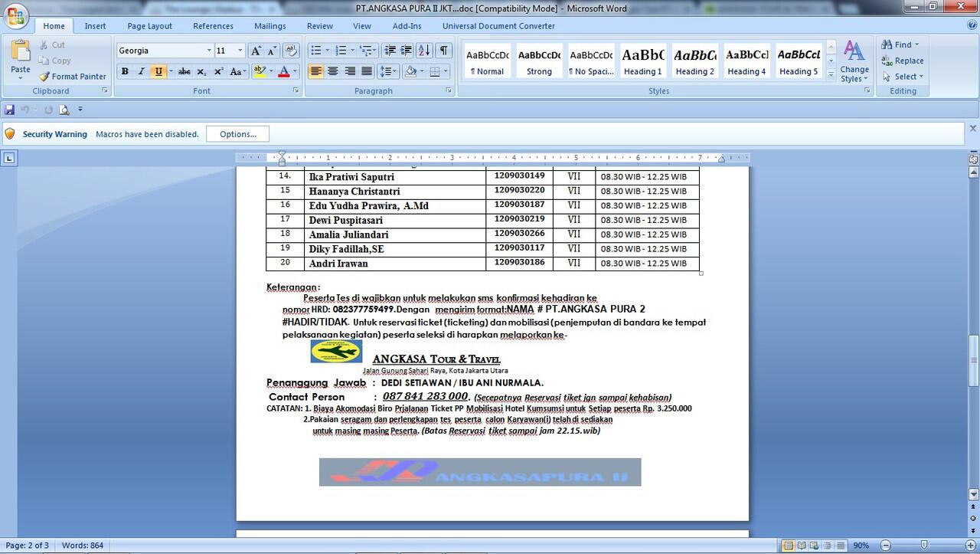Switch to Draft view
Image resolution: width=980 pixels, height=554 pixels.
tap(840, 546)
